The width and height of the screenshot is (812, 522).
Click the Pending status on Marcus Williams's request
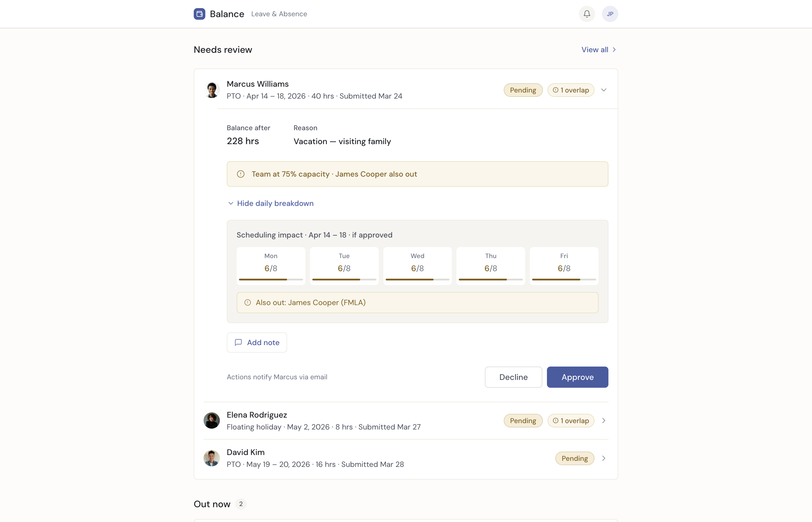[523, 90]
